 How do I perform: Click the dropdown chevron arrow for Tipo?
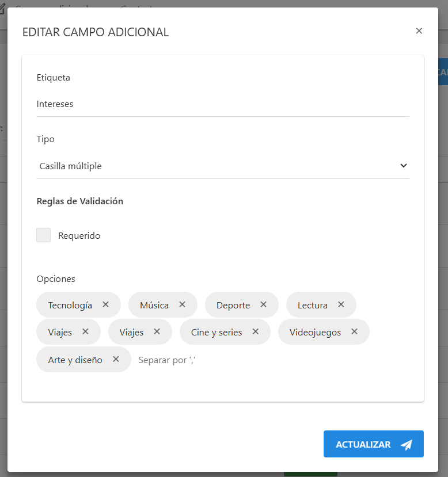404,166
